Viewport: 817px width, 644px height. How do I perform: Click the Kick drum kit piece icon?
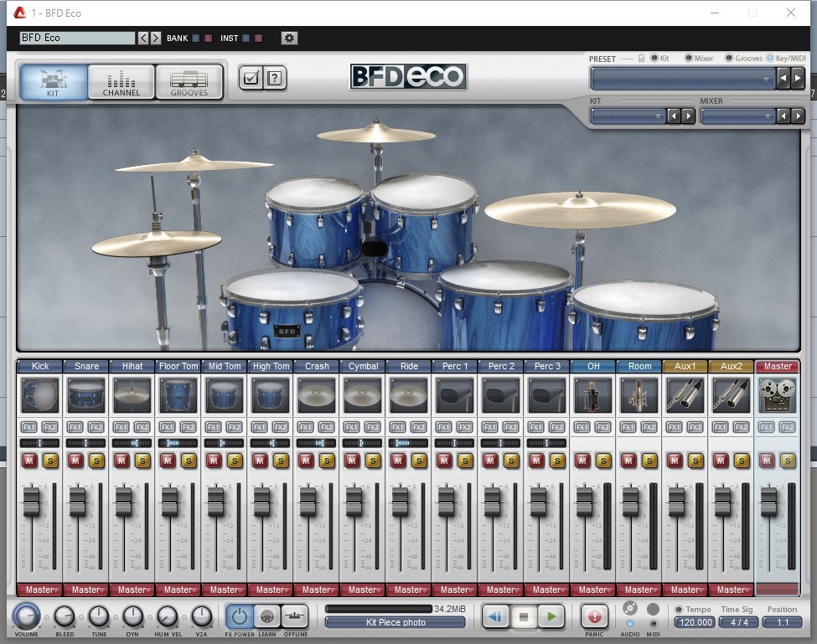pos(40,395)
